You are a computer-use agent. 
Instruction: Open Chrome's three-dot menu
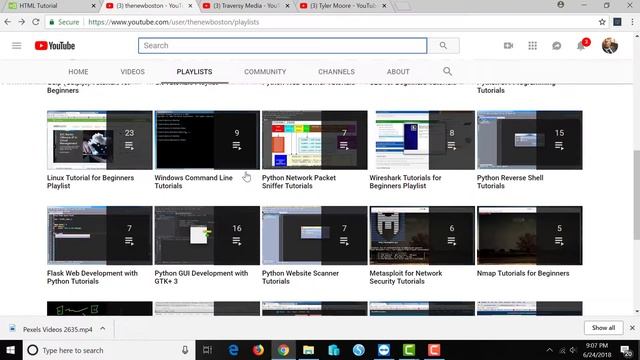[632, 22]
